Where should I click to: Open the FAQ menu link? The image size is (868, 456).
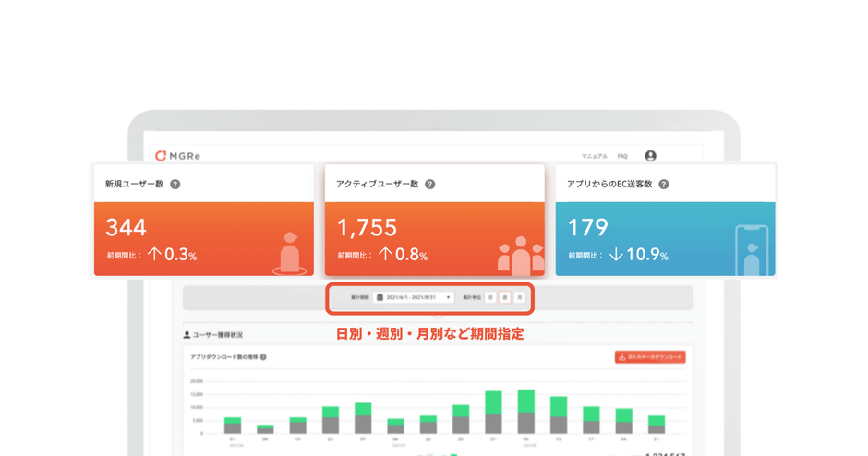coord(622,157)
